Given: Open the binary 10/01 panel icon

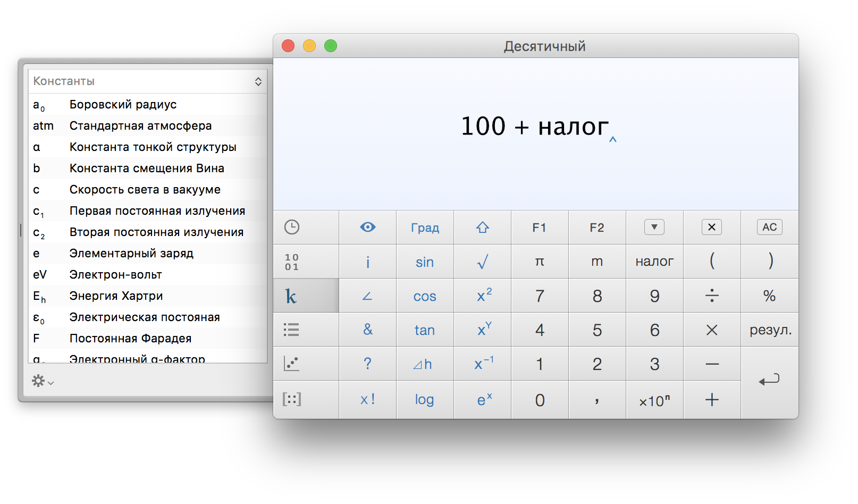Looking at the screenshot, I should [292, 262].
